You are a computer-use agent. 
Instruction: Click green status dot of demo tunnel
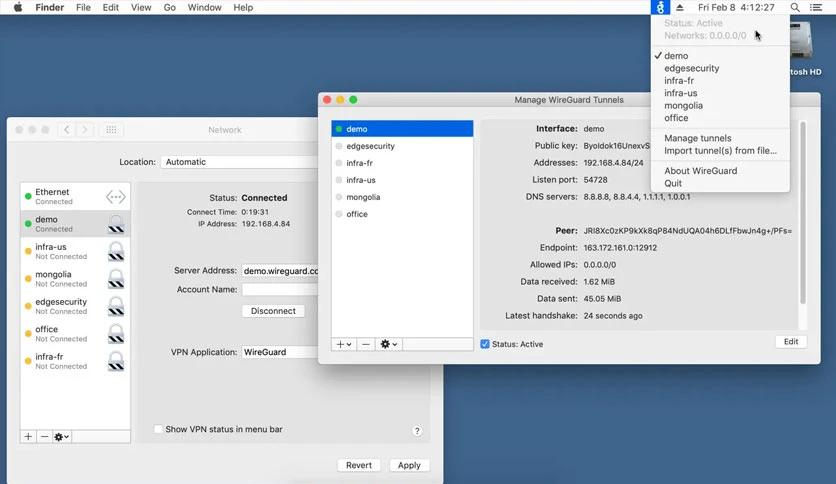tap(339, 129)
